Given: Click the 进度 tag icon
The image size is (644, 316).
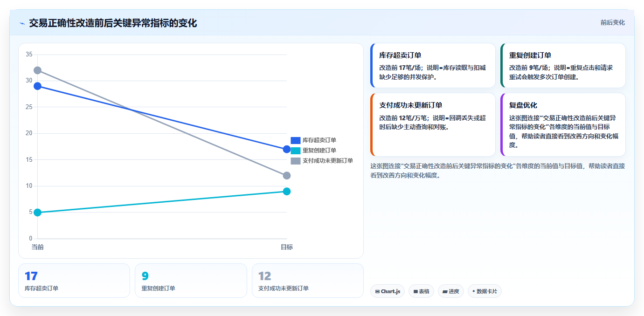Looking at the screenshot, I should [445, 292].
